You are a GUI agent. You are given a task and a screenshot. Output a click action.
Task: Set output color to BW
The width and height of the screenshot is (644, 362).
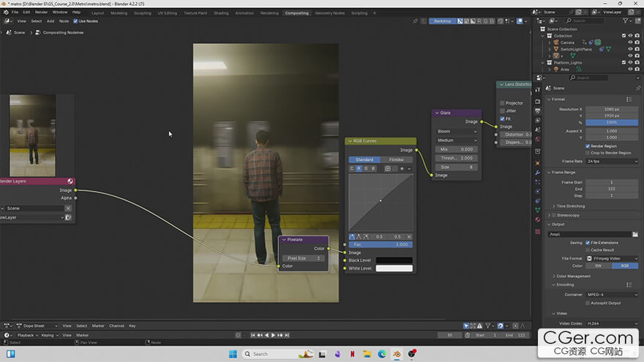coord(599,266)
